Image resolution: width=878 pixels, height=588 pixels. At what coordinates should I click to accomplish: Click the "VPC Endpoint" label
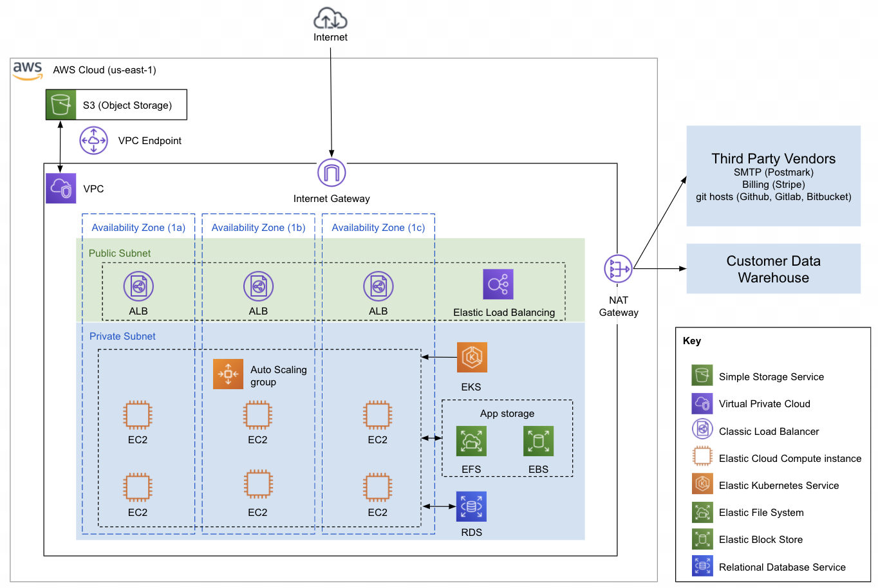click(150, 141)
